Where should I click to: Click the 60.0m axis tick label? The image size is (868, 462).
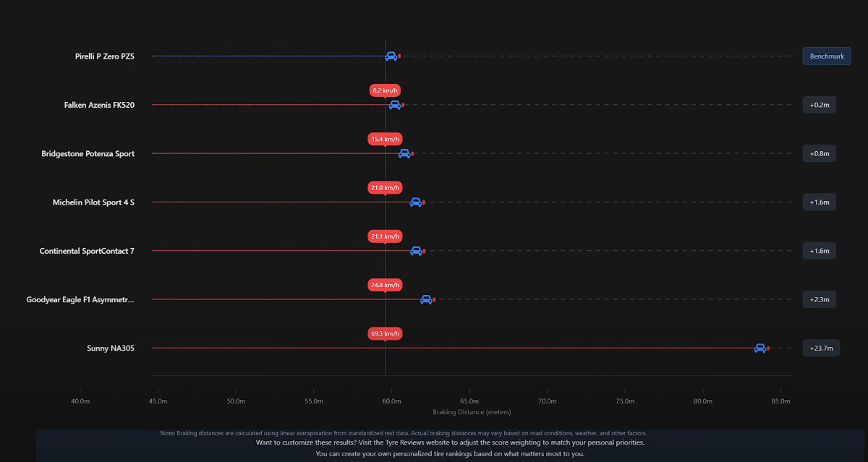[391, 401]
